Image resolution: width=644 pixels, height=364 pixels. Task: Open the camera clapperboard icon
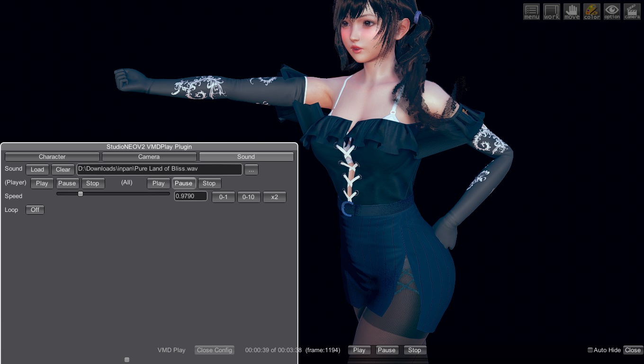[x=632, y=12]
